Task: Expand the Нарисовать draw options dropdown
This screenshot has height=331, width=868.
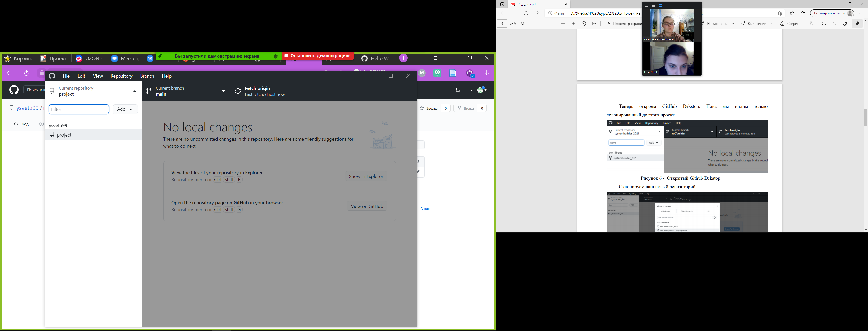Action: tap(733, 24)
